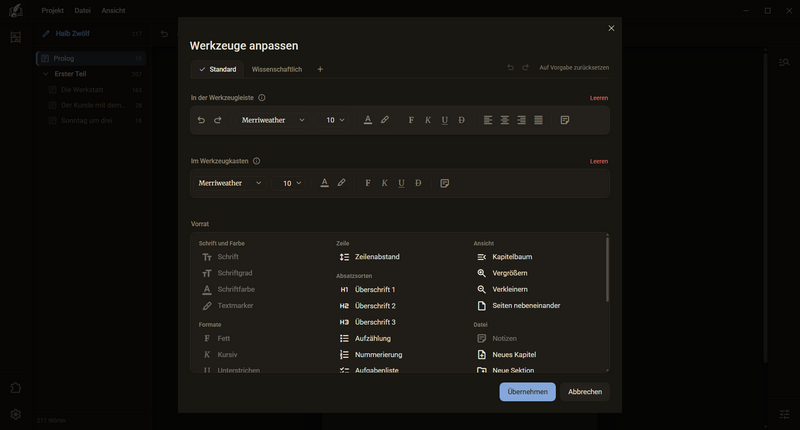
Task: Click undo icon in Werkzeugleiste row
Action: click(x=201, y=120)
